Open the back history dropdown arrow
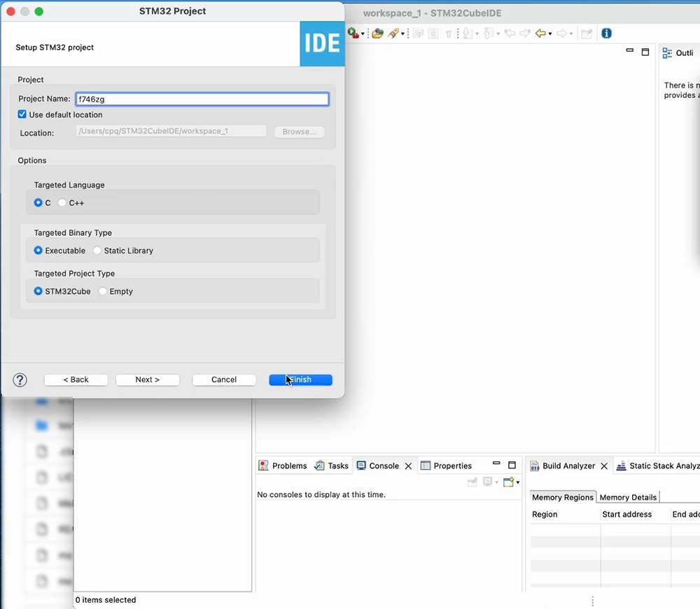700x609 pixels. pos(550,34)
